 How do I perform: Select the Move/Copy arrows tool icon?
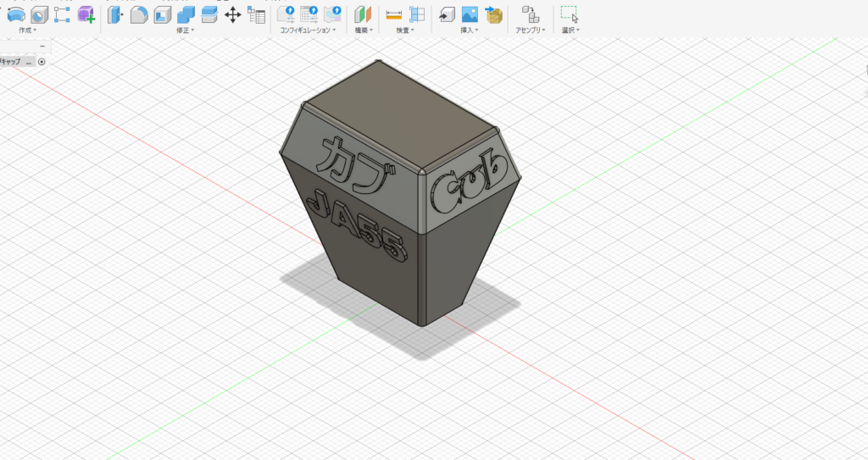click(x=232, y=15)
